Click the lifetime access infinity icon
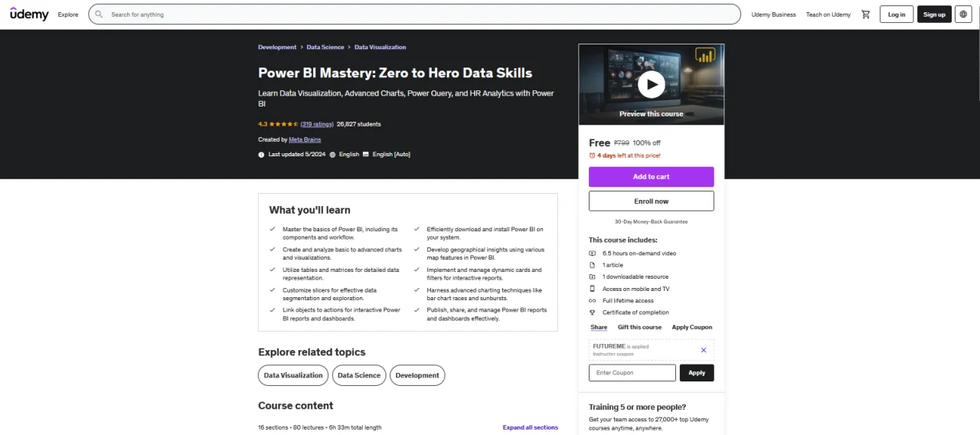 point(592,300)
